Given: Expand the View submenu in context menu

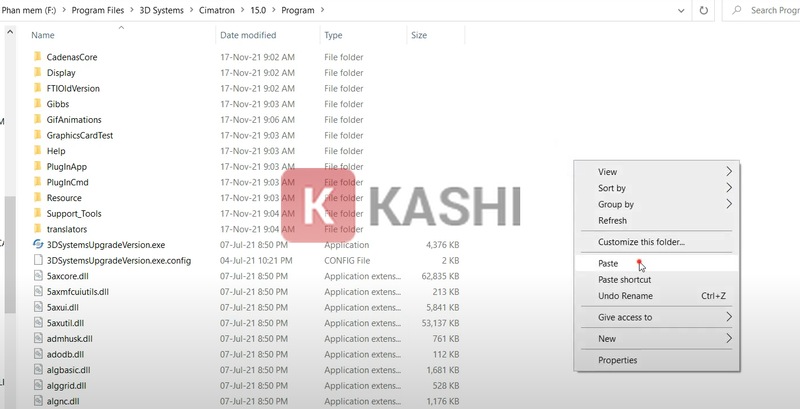Looking at the screenshot, I should (x=655, y=172).
